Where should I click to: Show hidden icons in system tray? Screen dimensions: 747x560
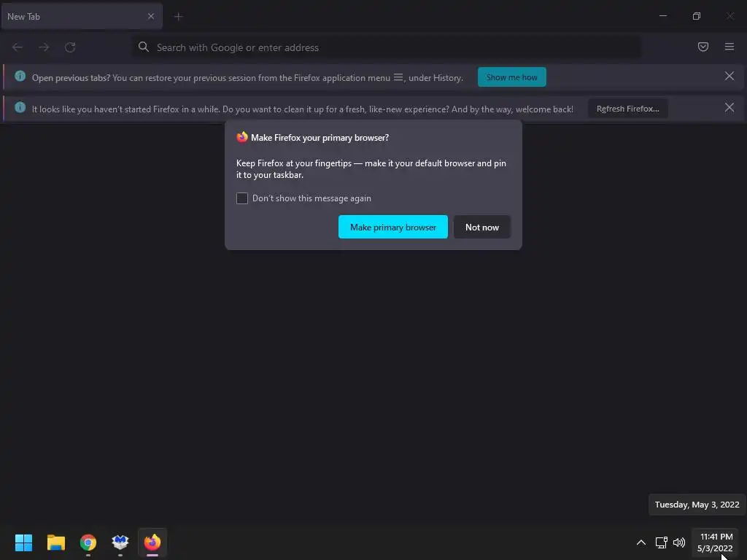[x=640, y=542]
